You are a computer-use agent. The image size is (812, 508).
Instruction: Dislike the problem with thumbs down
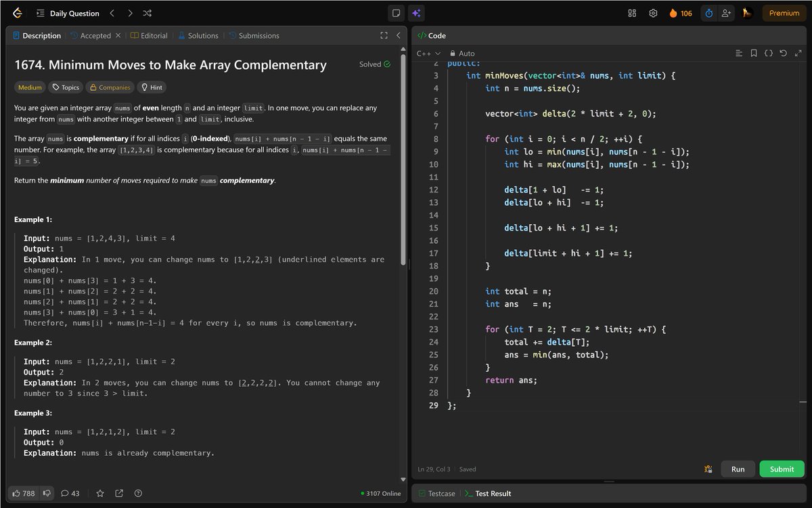click(x=47, y=493)
